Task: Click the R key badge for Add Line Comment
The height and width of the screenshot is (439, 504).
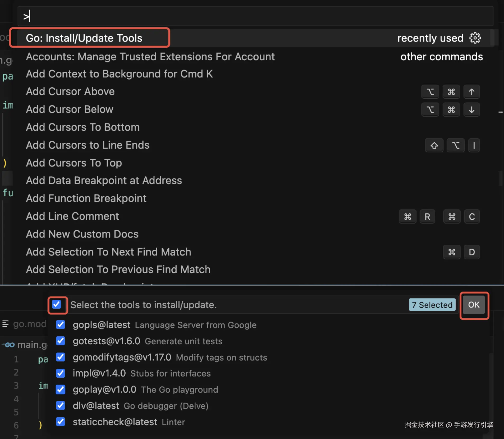Action: pos(427,217)
